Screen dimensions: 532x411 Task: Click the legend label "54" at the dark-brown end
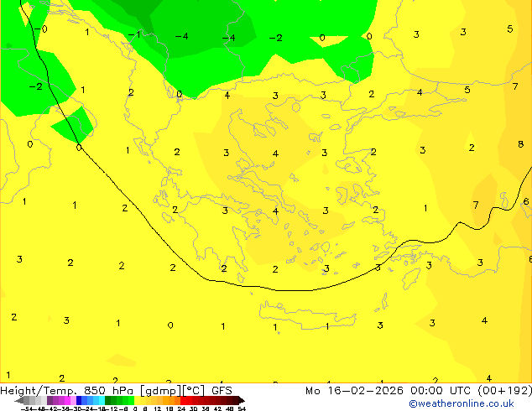click(242, 408)
